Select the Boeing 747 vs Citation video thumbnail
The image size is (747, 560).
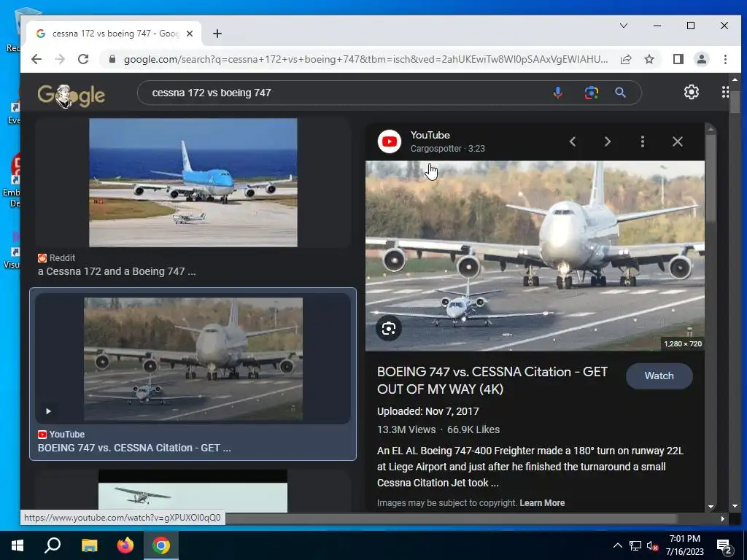tap(193, 359)
